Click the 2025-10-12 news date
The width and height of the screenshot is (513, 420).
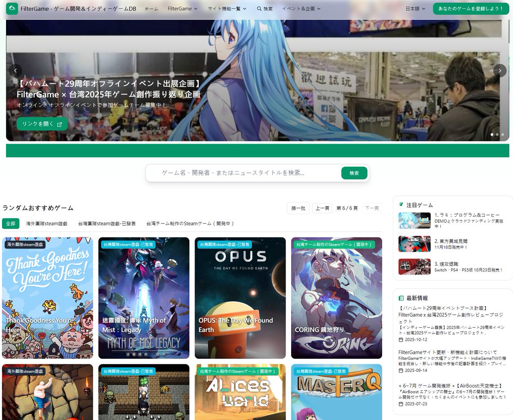[416, 340]
